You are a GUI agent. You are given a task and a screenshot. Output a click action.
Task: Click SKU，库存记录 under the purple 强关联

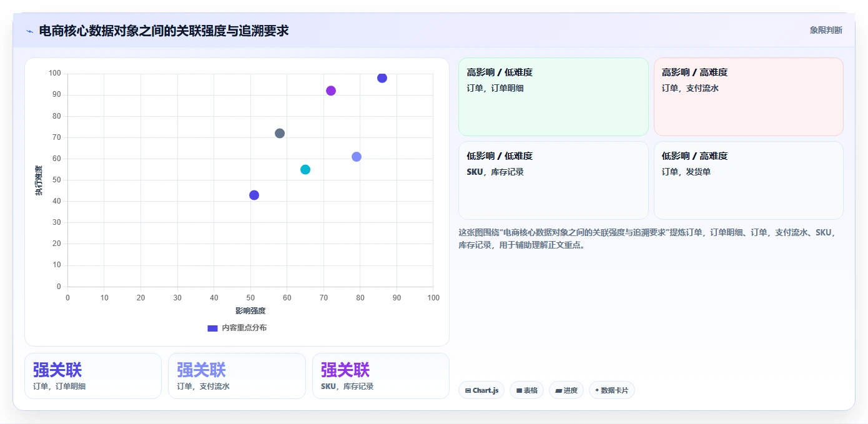tap(347, 387)
